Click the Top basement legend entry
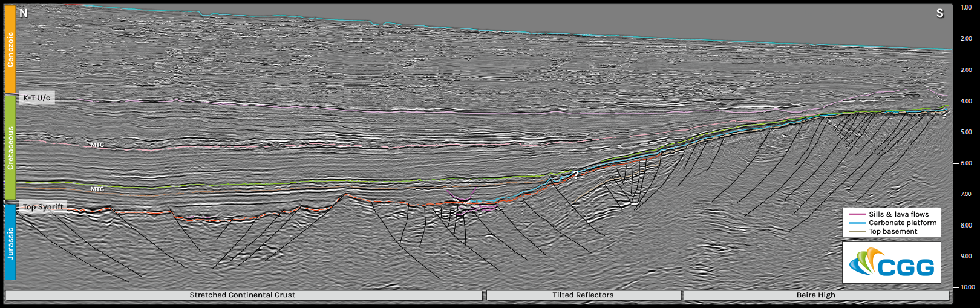Viewport: 980px width, 308px height. coord(892,231)
